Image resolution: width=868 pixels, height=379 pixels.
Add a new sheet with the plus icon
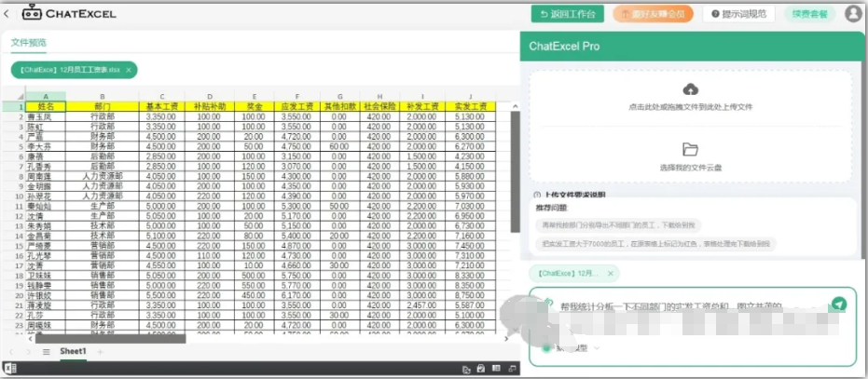tap(100, 352)
